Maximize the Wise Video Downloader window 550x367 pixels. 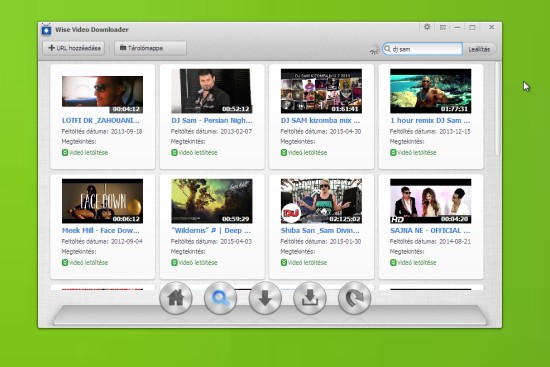click(472, 27)
